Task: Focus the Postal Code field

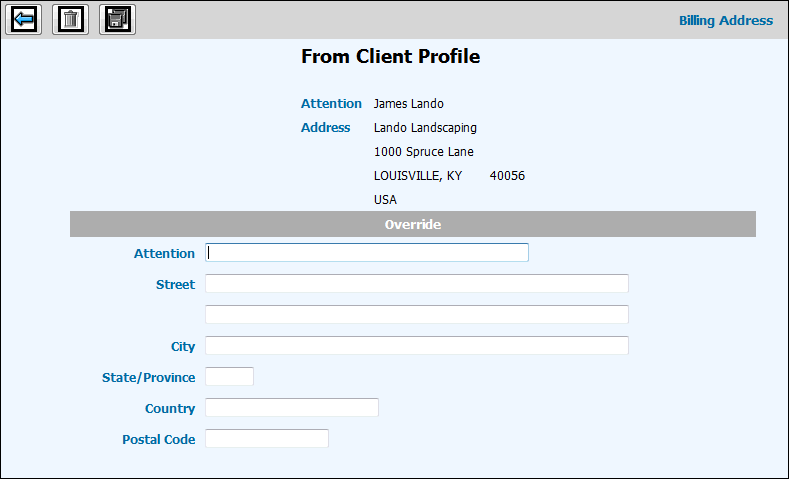Action: 266,439
